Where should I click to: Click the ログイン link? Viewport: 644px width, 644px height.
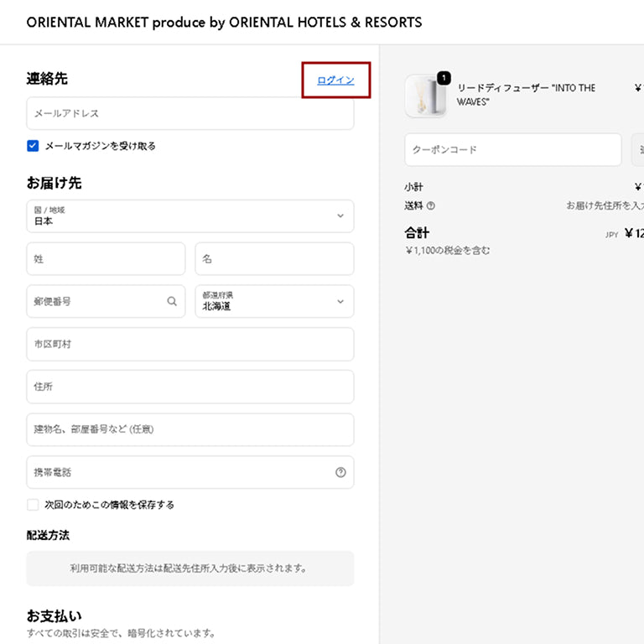(x=335, y=80)
